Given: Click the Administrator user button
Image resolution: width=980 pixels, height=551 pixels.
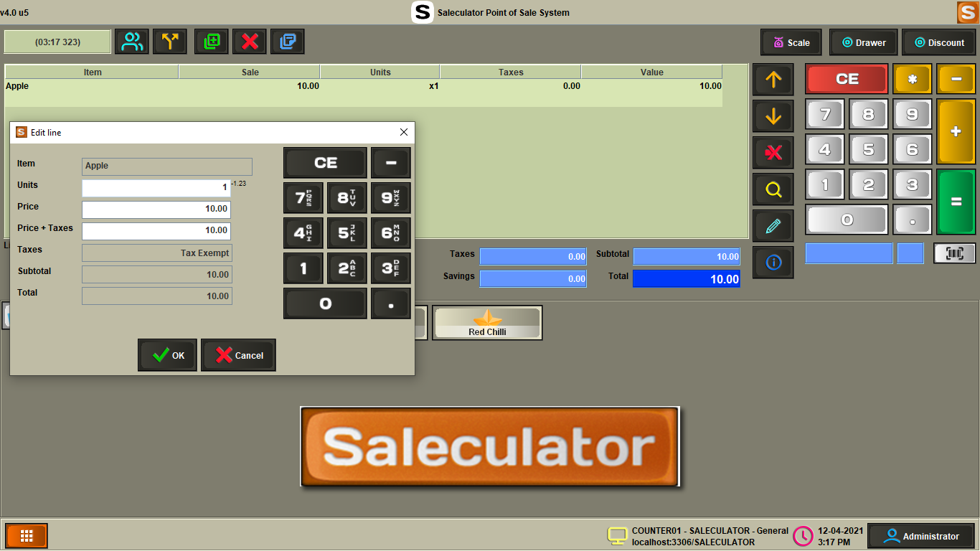Looking at the screenshot, I should click(922, 536).
